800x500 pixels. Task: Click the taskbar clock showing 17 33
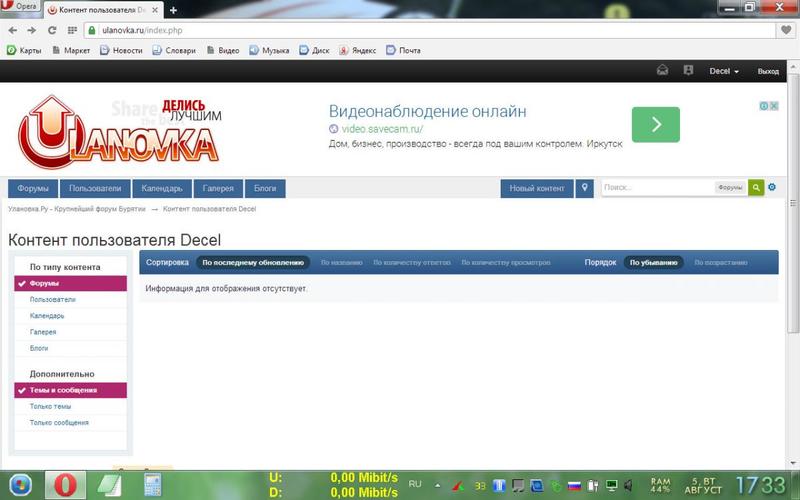tap(760, 485)
